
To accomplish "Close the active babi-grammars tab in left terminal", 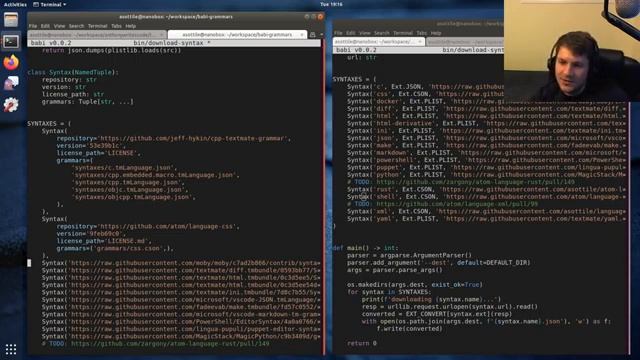I will 302,35.
